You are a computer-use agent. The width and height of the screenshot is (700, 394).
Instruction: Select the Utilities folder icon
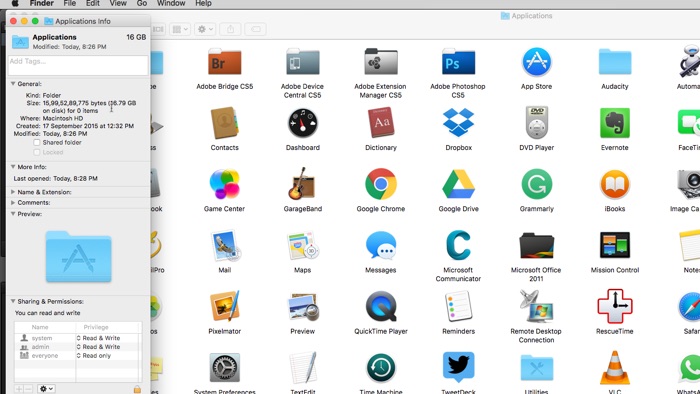click(537, 368)
